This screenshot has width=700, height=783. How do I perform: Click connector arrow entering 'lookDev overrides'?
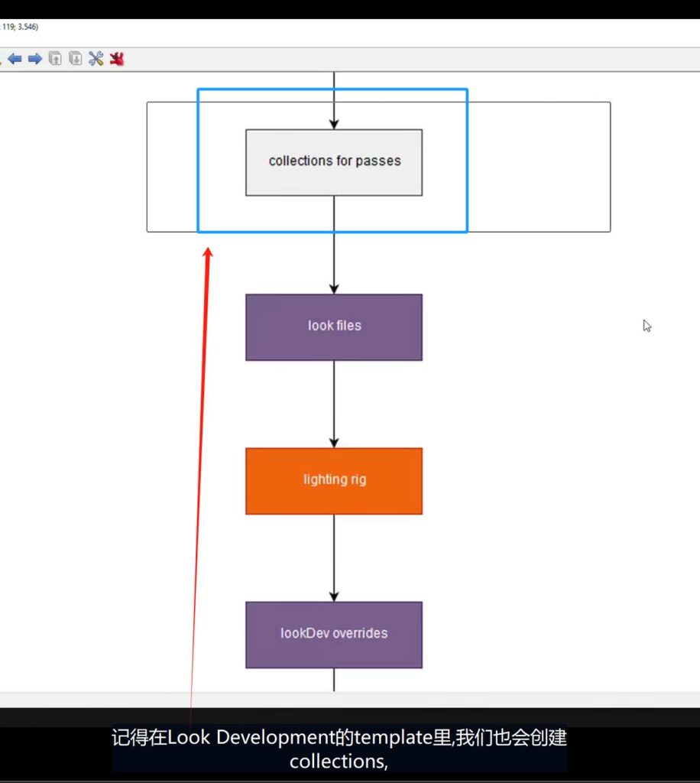click(x=334, y=558)
